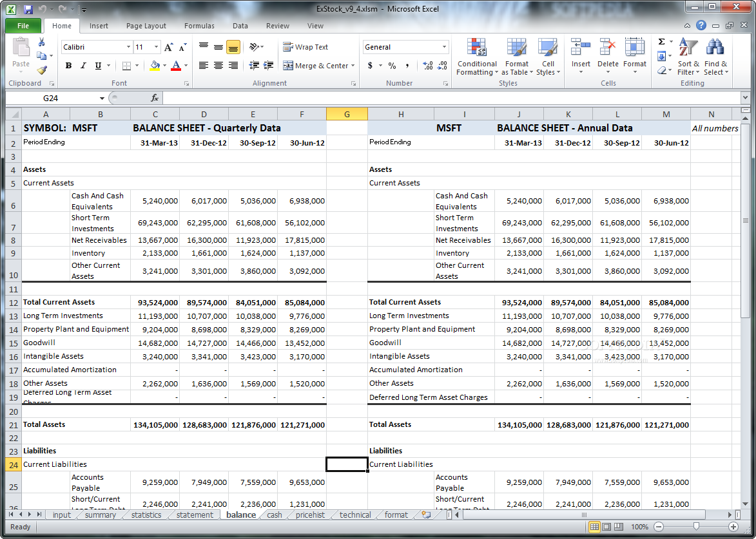Open the font name Calibri dropdown

[x=128, y=47]
